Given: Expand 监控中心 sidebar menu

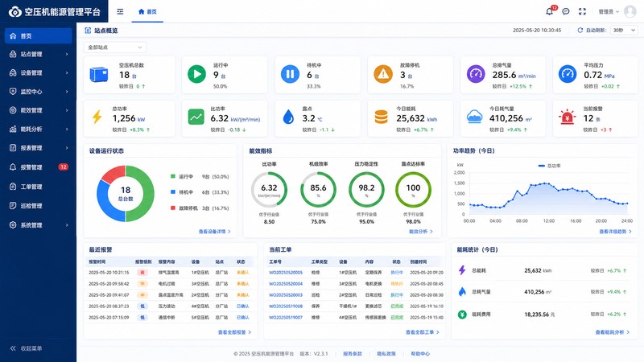Looking at the screenshot, I should 38,92.
